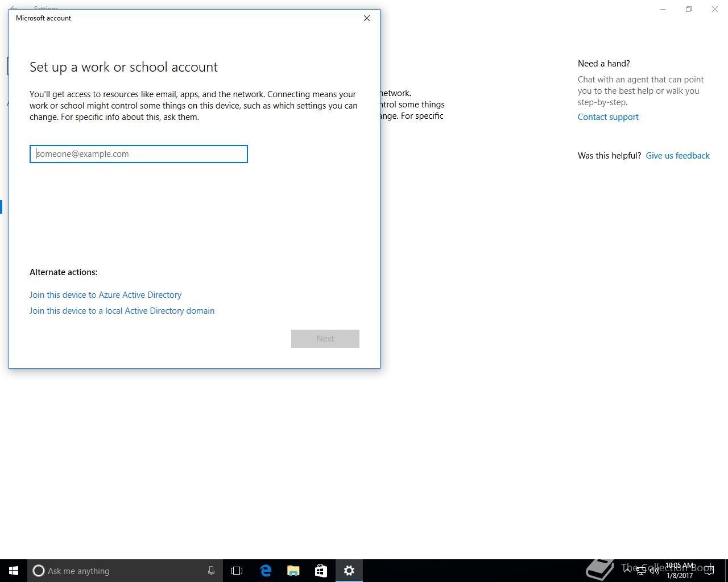Screen dimensions: 728x582
Task: Click Give us feedback link
Action: point(677,156)
